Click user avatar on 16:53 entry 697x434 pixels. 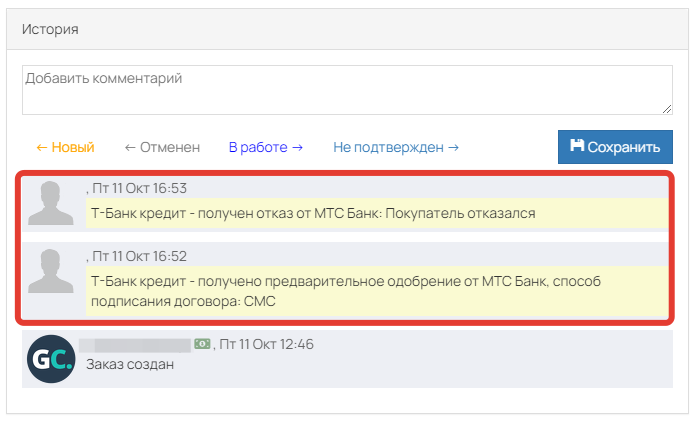pyautogui.click(x=51, y=203)
